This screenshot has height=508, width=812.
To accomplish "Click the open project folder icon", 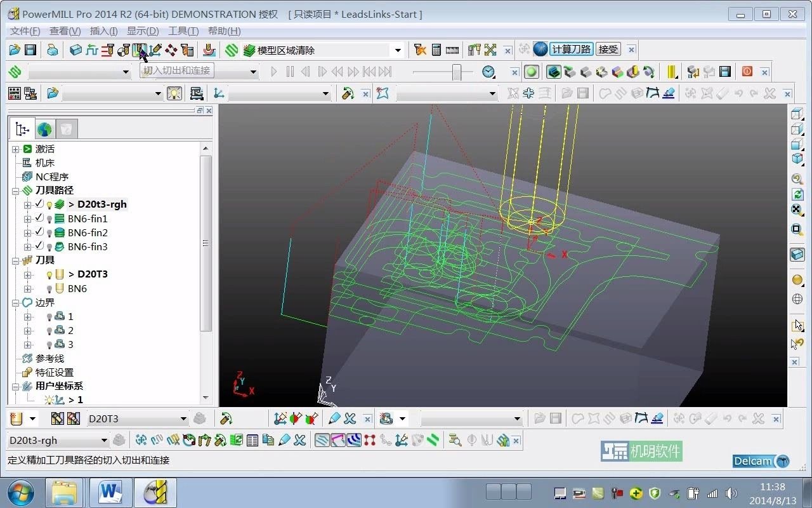I will coord(15,50).
